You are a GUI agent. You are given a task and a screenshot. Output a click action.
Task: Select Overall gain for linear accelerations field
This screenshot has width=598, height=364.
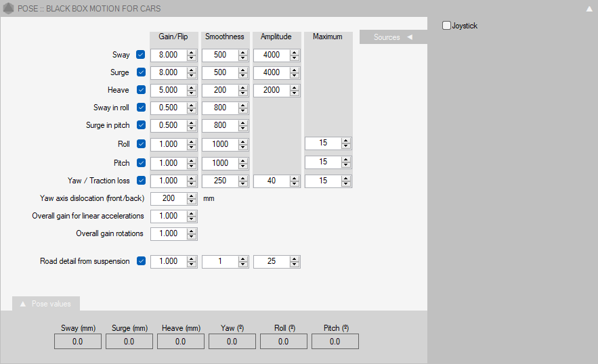(x=168, y=216)
